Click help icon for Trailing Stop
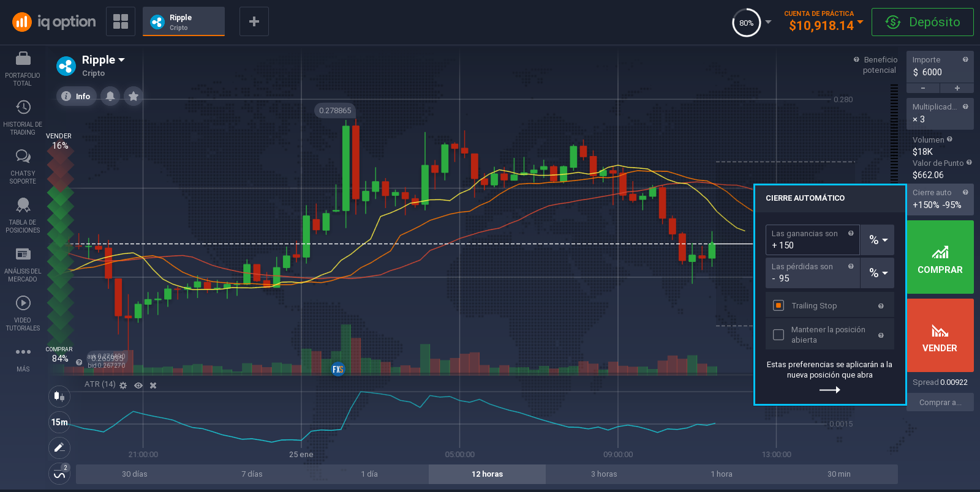980x492 pixels. [x=881, y=306]
